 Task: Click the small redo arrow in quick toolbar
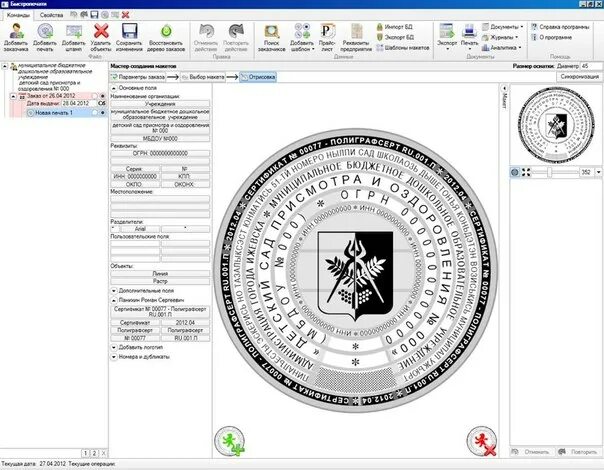pos(84,15)
